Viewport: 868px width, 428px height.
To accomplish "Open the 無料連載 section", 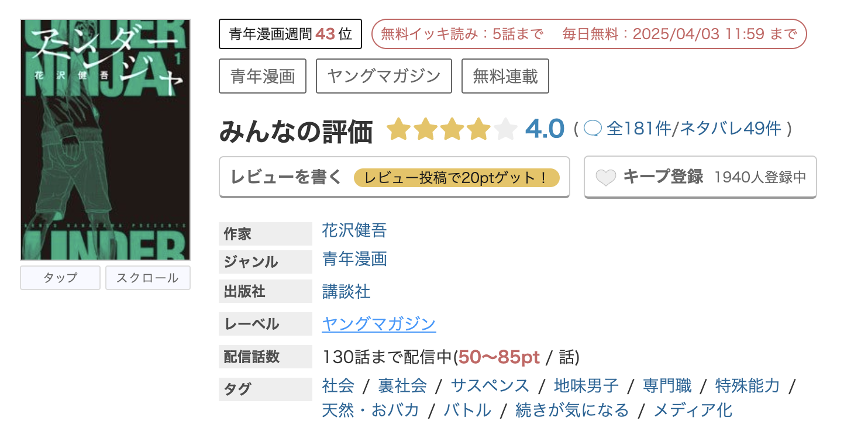I will pyautogui.click(x=505, y=75).
